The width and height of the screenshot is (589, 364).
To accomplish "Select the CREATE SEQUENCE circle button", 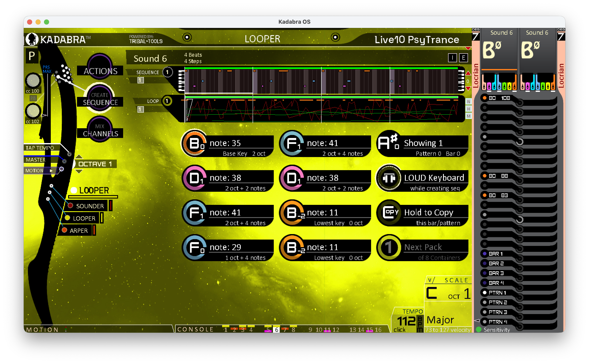I will tap(100, 98).
